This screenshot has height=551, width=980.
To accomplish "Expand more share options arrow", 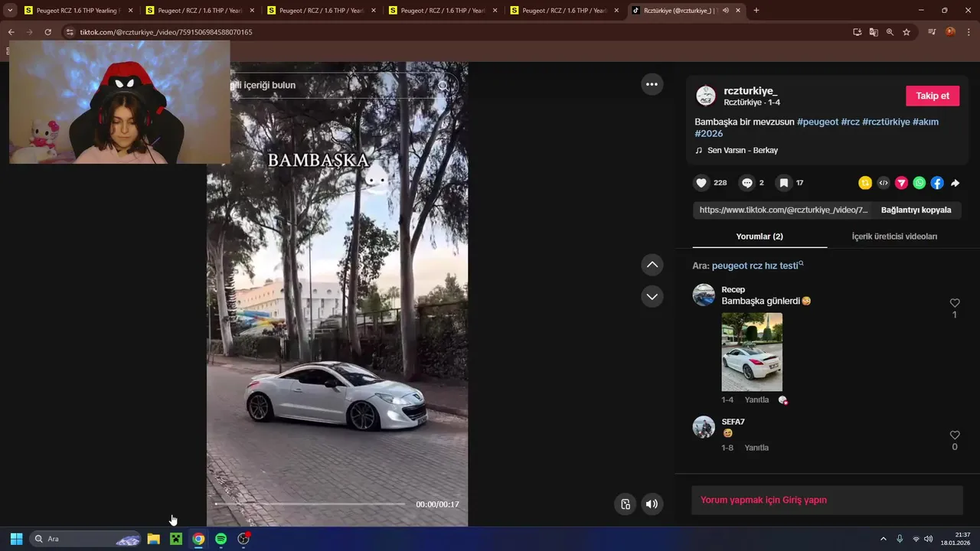I will coord(955,183).
